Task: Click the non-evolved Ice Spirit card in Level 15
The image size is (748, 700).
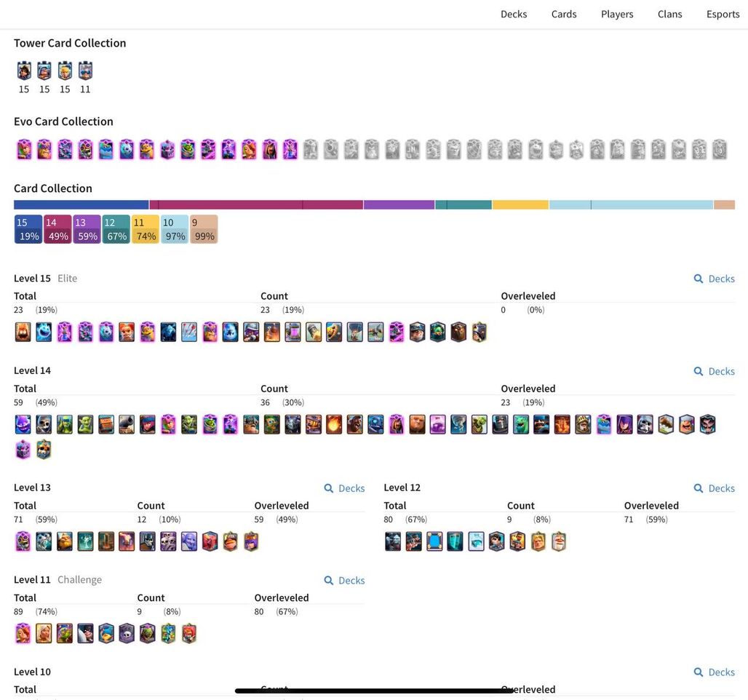Action: [44, 332]
